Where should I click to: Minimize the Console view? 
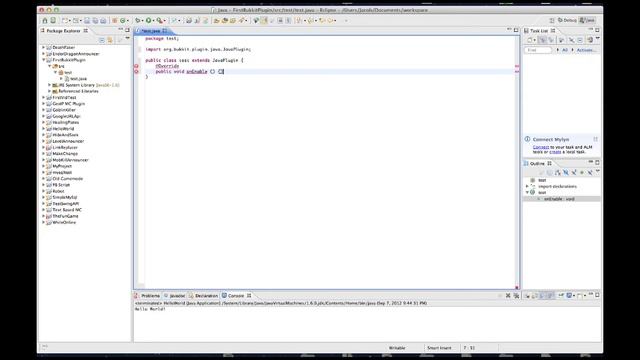point(590,295)
